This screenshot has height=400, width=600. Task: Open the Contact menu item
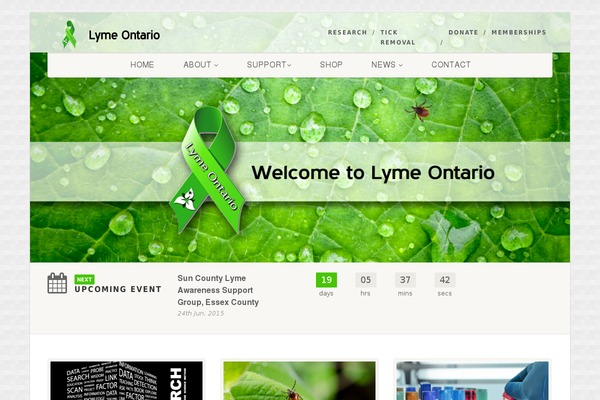pyautogui.click(x=451, y=65)
